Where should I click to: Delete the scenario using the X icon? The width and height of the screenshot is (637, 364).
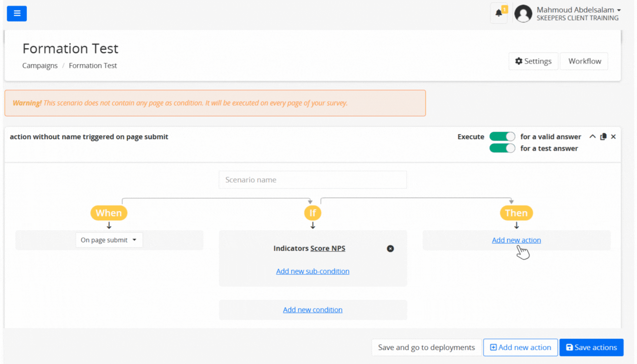click(613, 136)
